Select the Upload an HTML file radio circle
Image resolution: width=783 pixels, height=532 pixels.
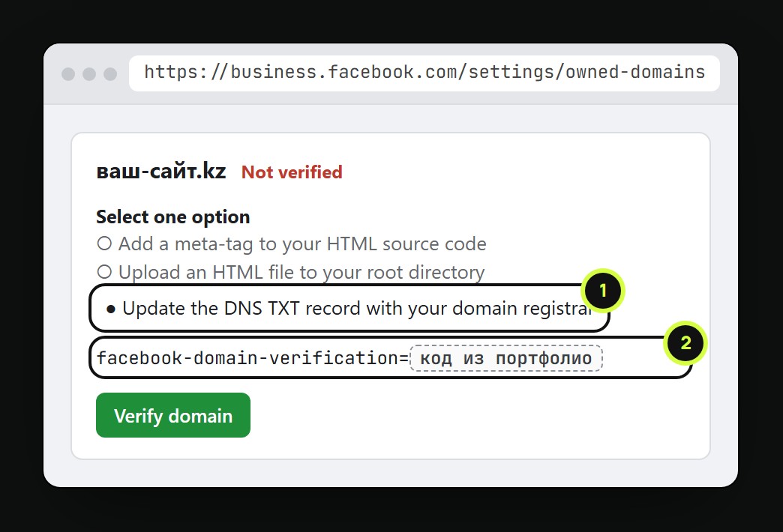[104, 272]
